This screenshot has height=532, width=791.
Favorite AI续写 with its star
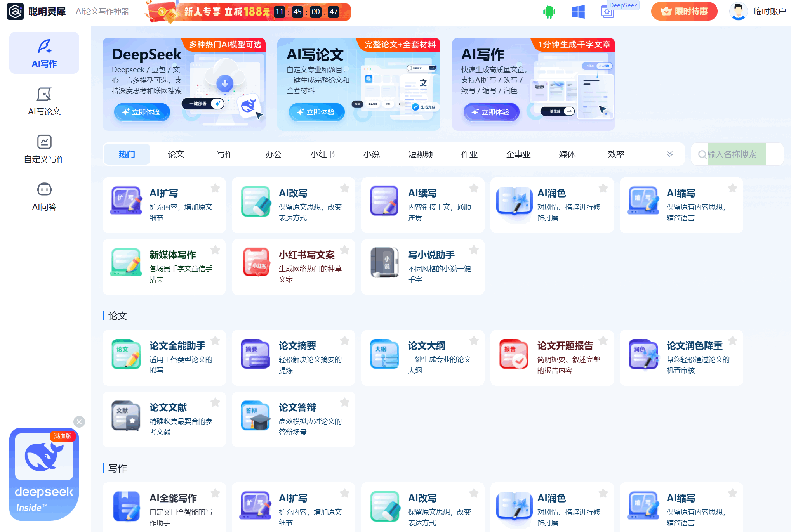[x=474, y=188]
